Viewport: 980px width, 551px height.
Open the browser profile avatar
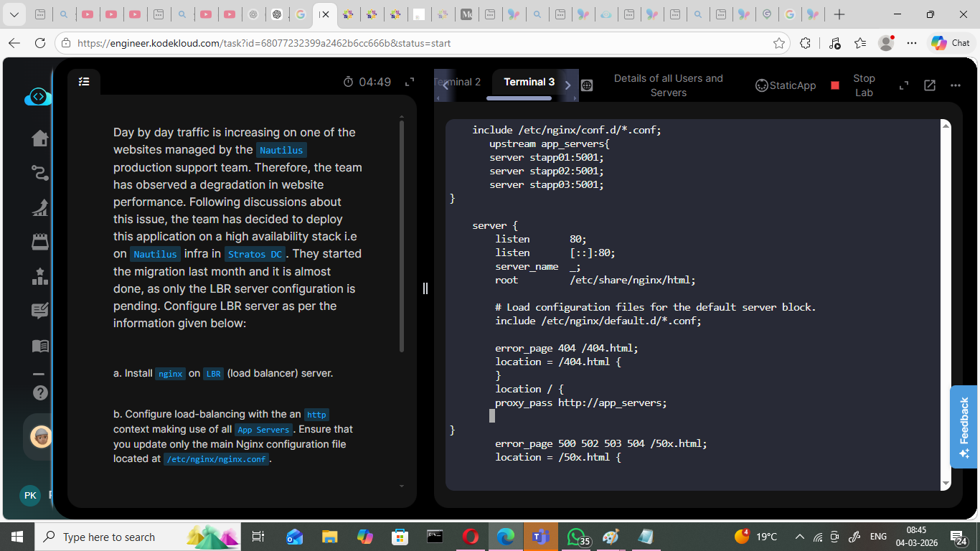[x=887, y=43]
